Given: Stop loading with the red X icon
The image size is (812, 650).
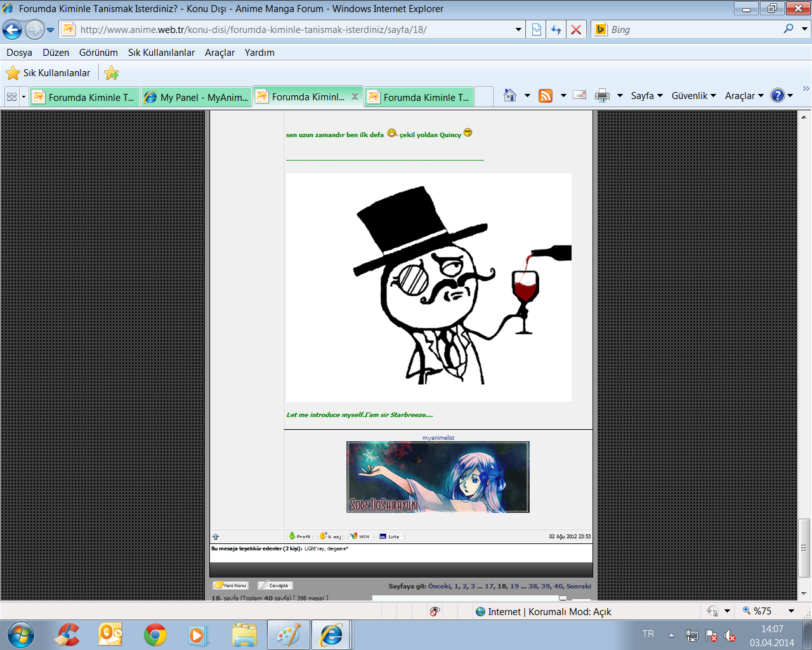Looking at the screenshot, I should [576, 30].
